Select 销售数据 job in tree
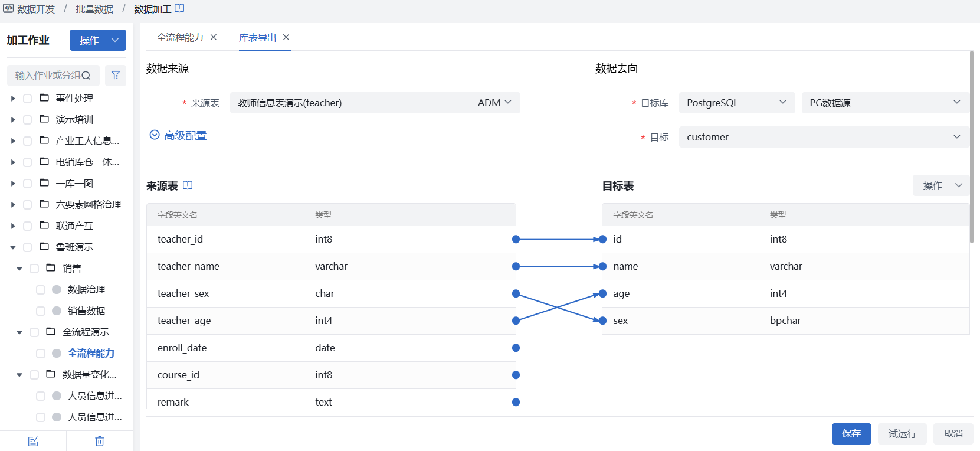The image size is (980, 451). point(87,311)
